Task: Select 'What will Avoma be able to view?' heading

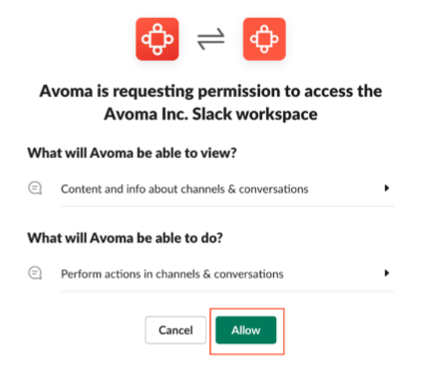Action: click(132, 153)
